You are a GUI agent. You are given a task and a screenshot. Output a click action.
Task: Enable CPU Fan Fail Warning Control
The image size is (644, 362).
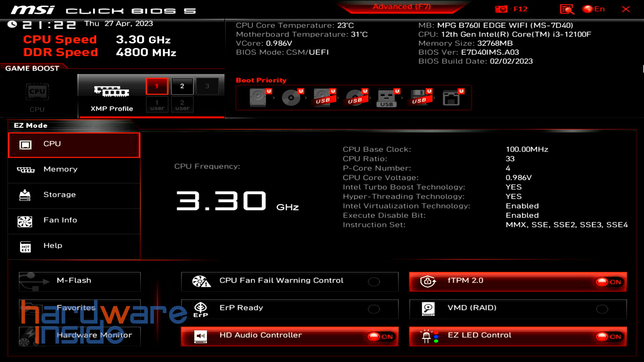coord(374,282)
